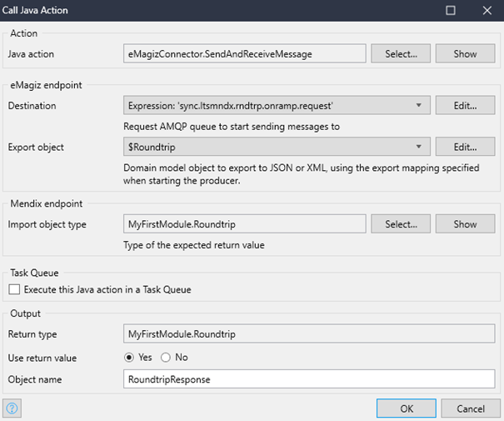
Task: Cancel the Call Java Action dialog
Action: pyautogui.click(x=471, y=408)
